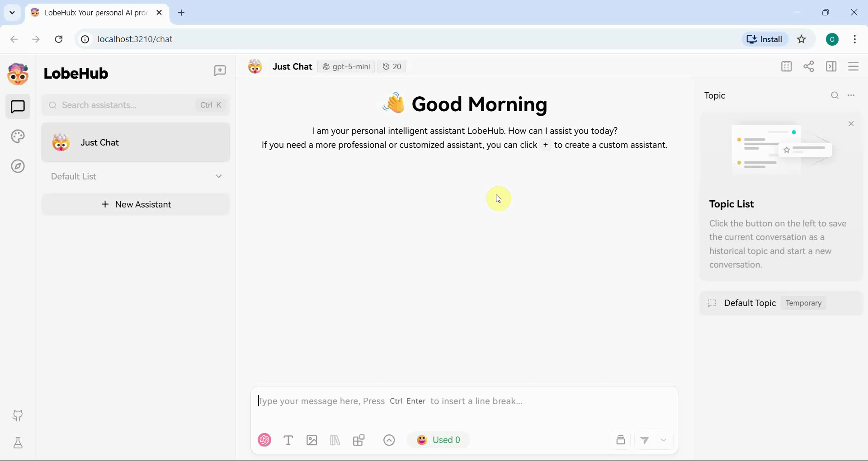Collapse the message input toolbar via chevron icon
The height and width of the screenshot is (461, 868).
[389, 440]
